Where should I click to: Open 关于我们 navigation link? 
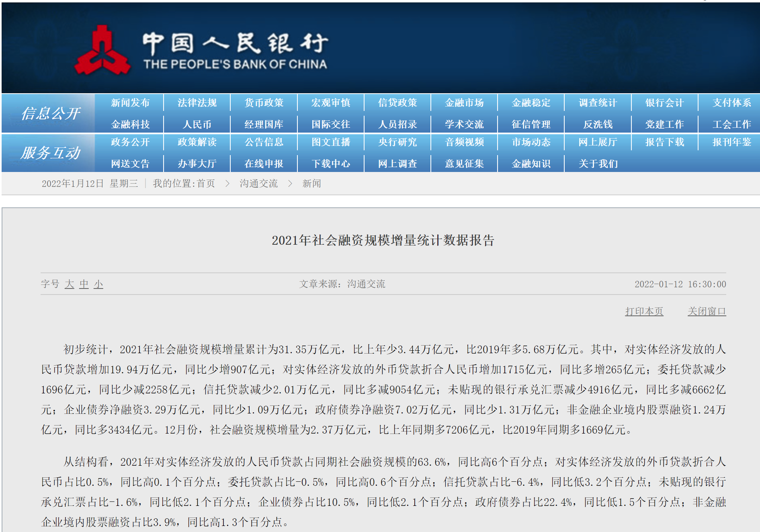click(598, 164)
